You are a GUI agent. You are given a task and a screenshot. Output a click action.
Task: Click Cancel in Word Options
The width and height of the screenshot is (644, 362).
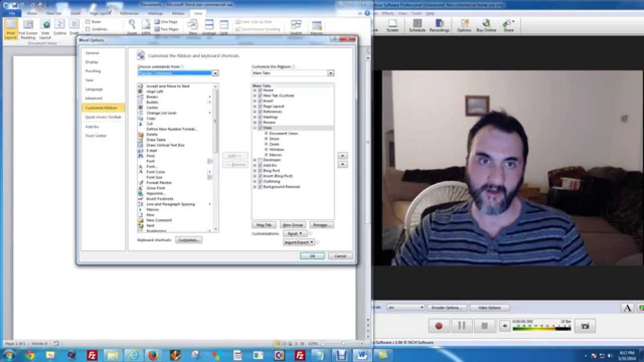pos(341,256)
